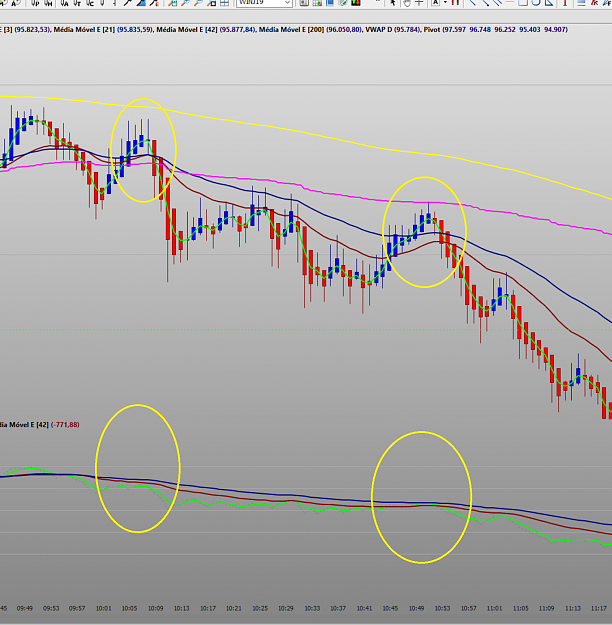Select the hand pan tool

pos(407,2)
